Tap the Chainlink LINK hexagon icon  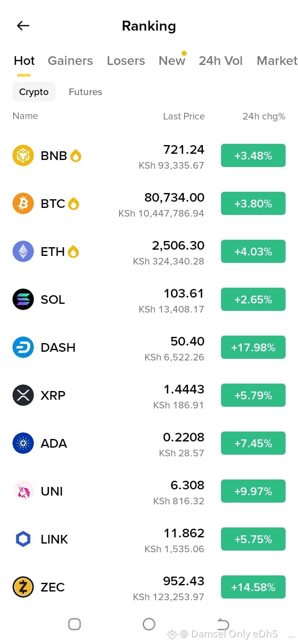(23, 539)
